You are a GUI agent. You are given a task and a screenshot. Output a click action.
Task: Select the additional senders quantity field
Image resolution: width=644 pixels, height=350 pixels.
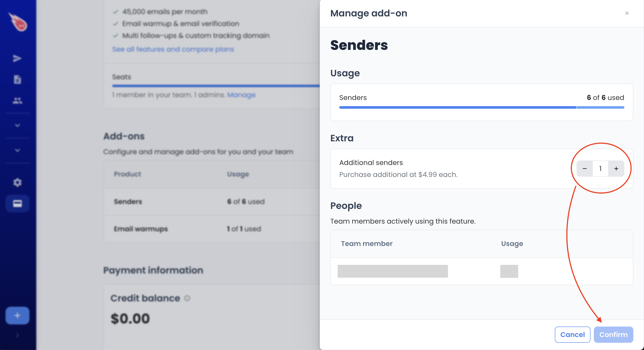tap(600, 169)
